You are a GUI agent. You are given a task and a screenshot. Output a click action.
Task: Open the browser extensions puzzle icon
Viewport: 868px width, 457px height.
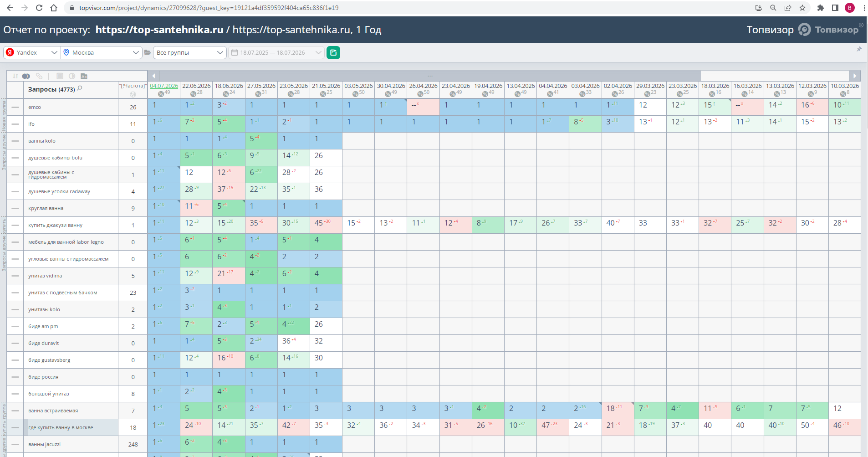tap(821, 8)
